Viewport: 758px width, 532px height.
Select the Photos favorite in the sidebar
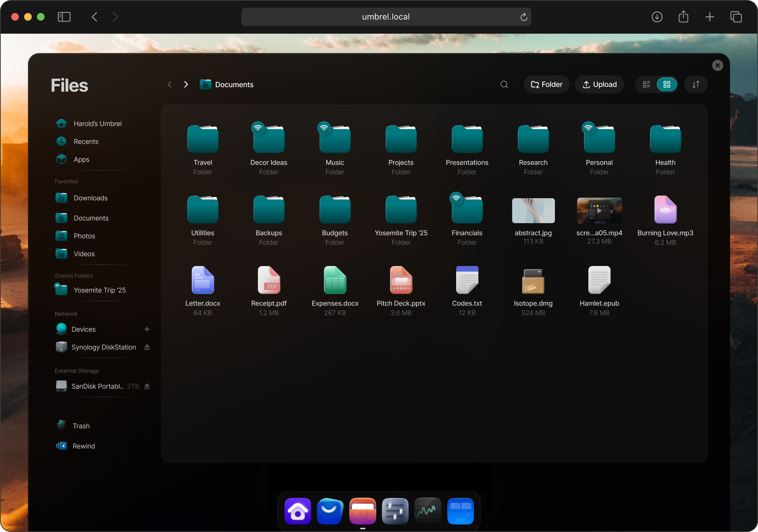[x=84, y=236]
